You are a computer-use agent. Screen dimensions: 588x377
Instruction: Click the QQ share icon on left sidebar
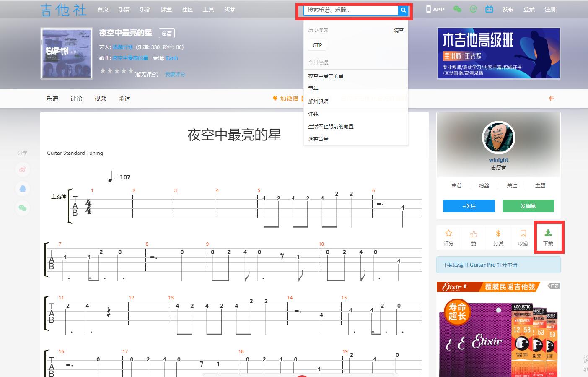tap(23, 189)
